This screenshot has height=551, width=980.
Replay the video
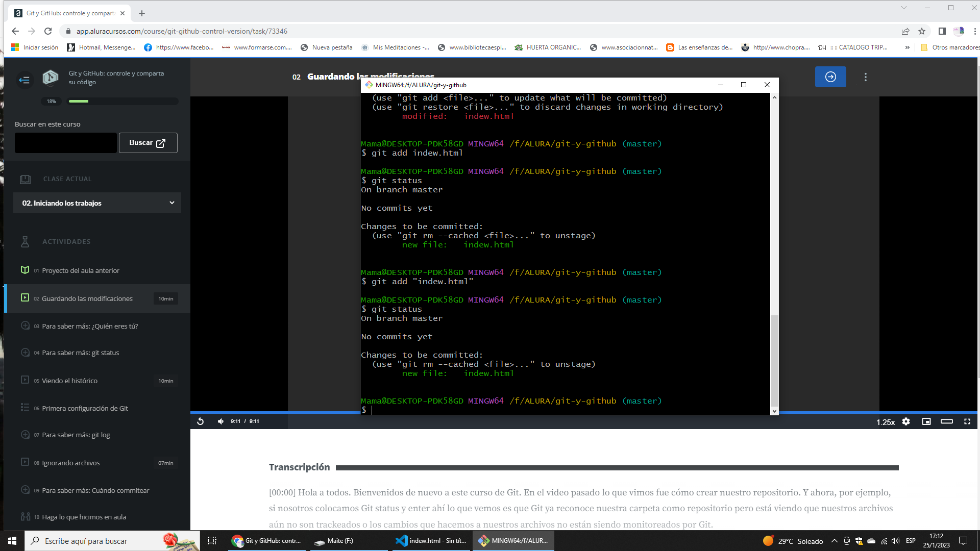point(201,421)
